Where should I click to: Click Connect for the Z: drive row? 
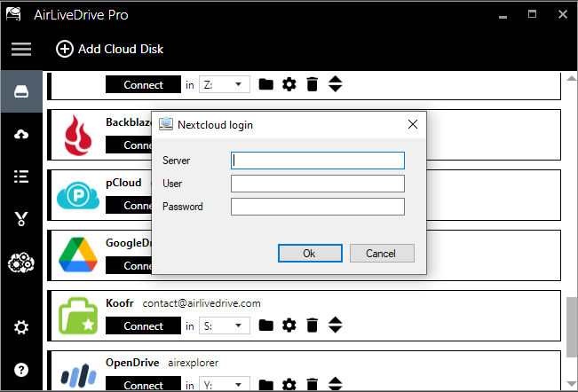pos(144,84)
